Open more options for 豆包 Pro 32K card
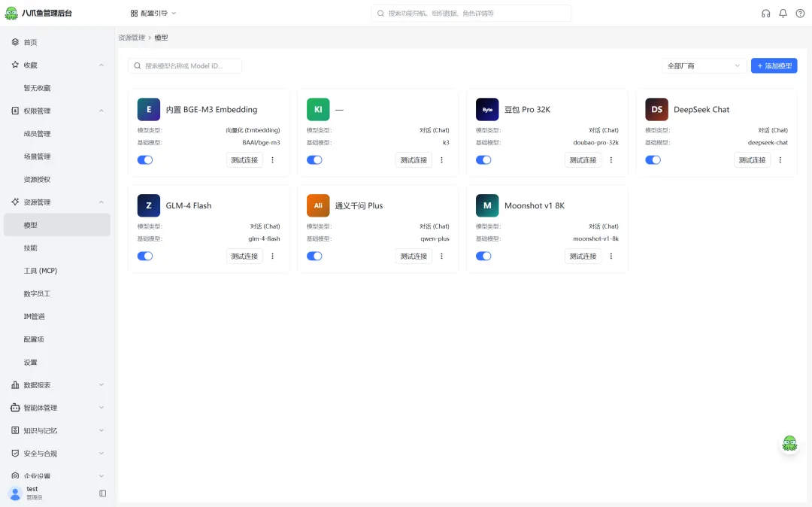 (611, 160)
